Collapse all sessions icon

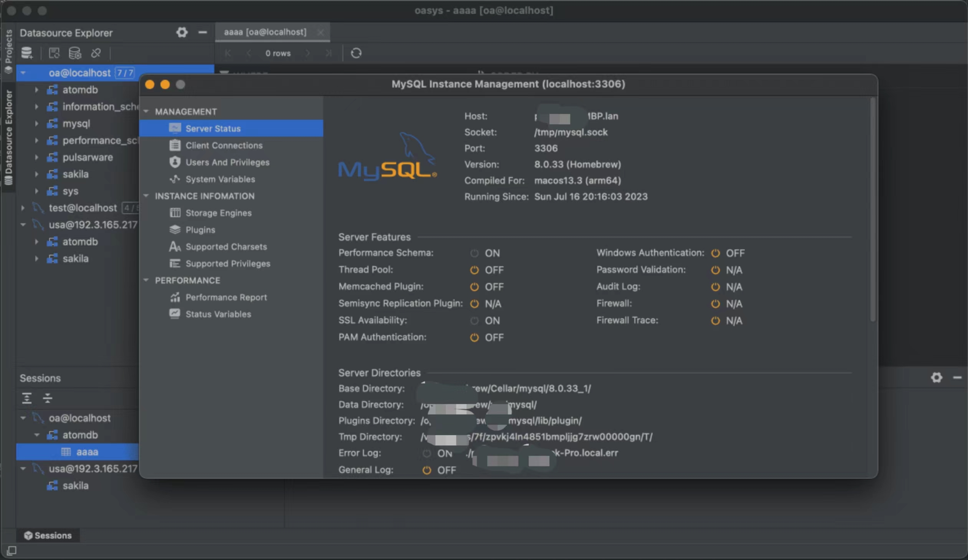coord(47,398)
